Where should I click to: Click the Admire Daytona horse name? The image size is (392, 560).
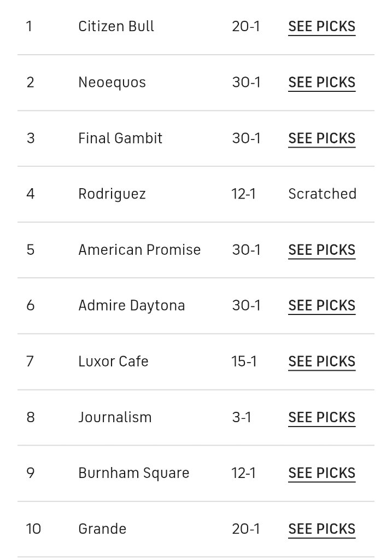(132, 305)
